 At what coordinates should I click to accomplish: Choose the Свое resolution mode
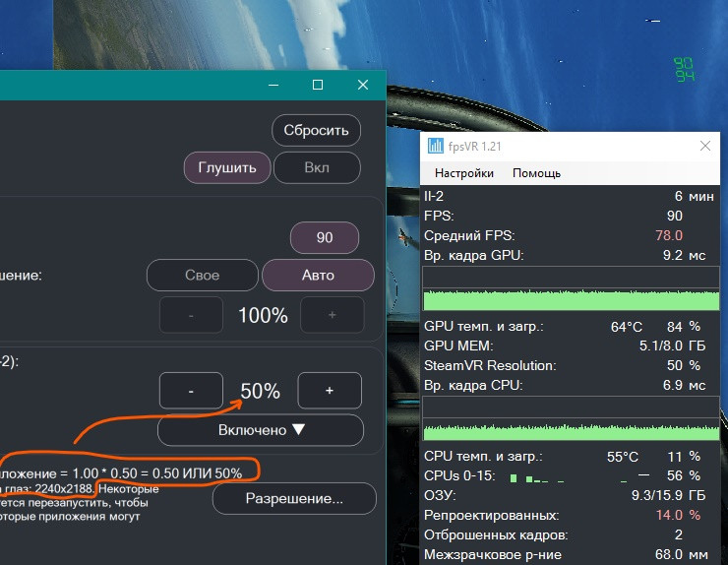[x=202, y=275]
